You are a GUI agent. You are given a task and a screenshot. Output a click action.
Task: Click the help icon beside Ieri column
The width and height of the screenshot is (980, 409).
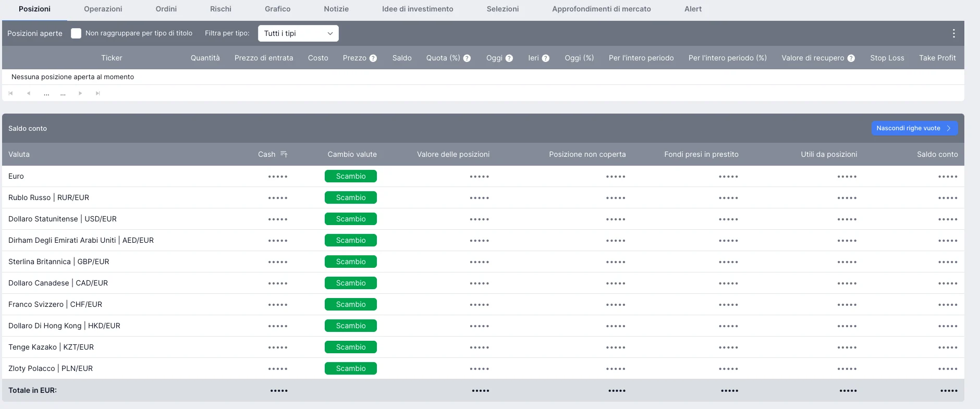tap(546, 58)
